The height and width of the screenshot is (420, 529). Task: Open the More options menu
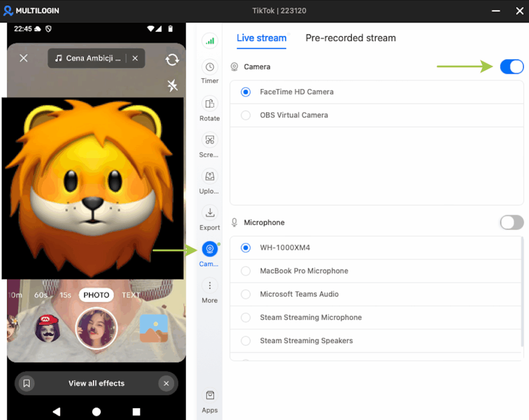coord(210,290)
